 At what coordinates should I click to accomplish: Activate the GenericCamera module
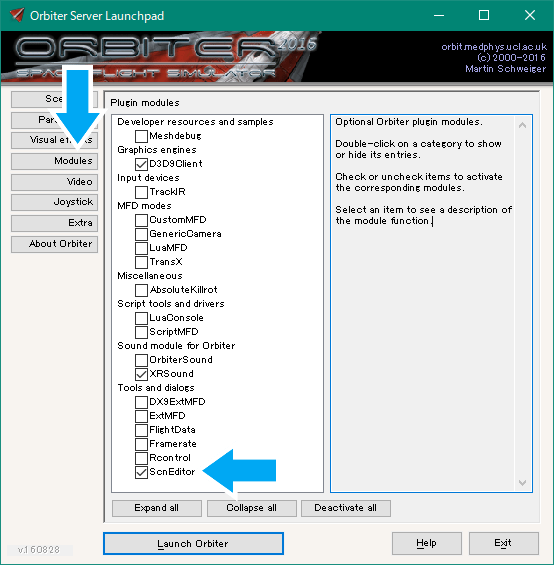[x=141, y=234]
